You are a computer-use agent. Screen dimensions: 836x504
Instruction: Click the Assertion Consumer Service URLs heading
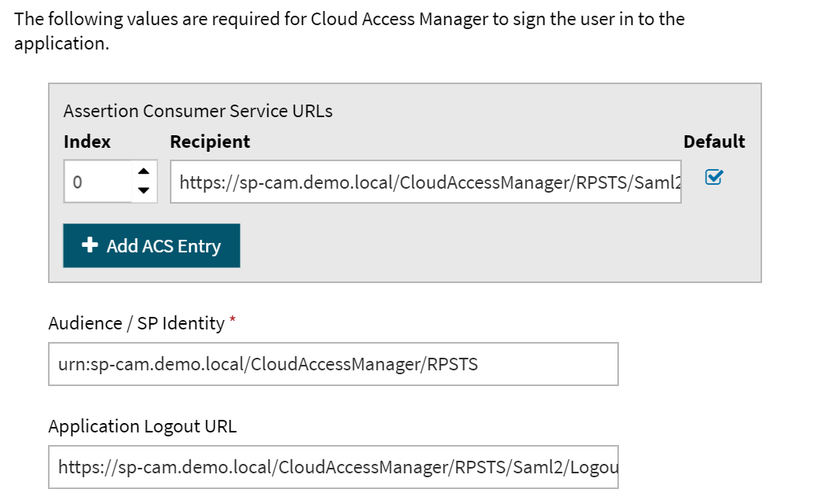click(198, 111)
